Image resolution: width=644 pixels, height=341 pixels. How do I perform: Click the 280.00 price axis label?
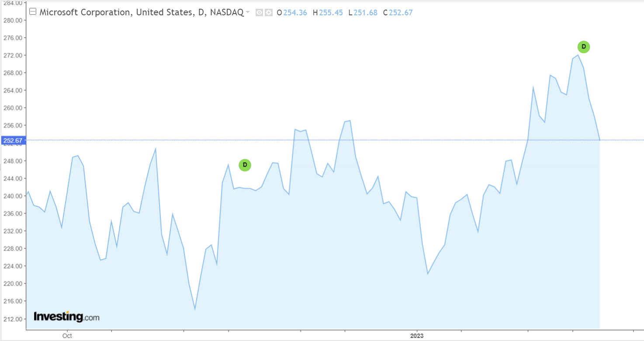pyautogui.click(x=12, y=20)
